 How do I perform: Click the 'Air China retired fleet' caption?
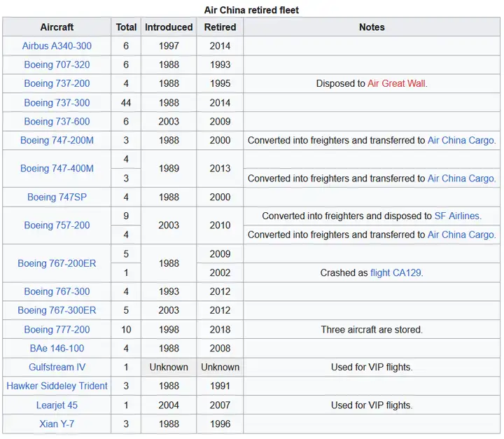(x=251, y=10)
